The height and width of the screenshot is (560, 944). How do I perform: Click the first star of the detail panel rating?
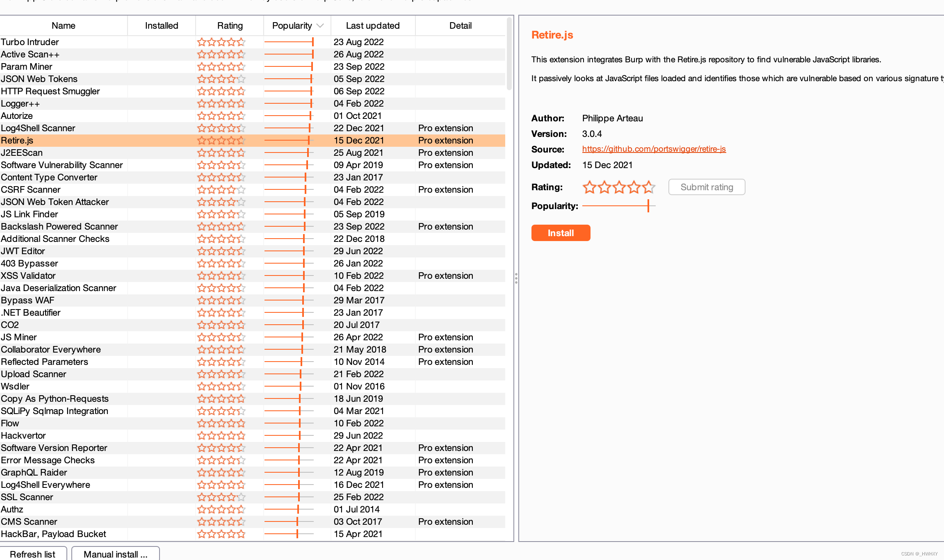coord(590,187)
